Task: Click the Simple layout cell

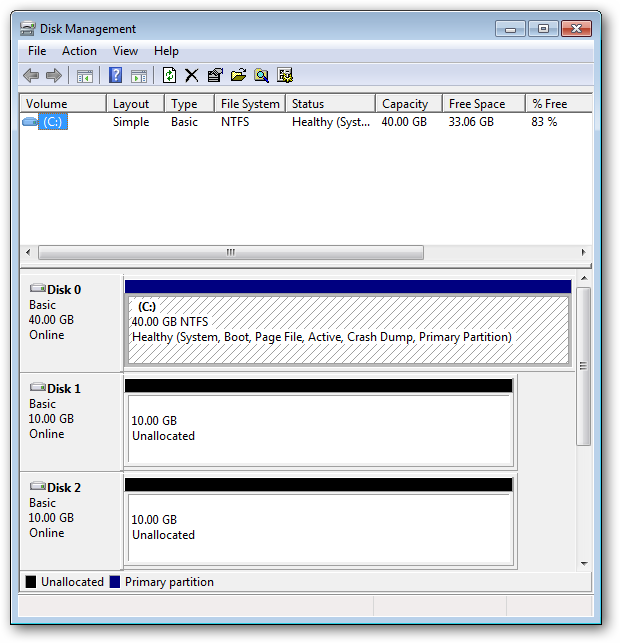Action: 131,122
